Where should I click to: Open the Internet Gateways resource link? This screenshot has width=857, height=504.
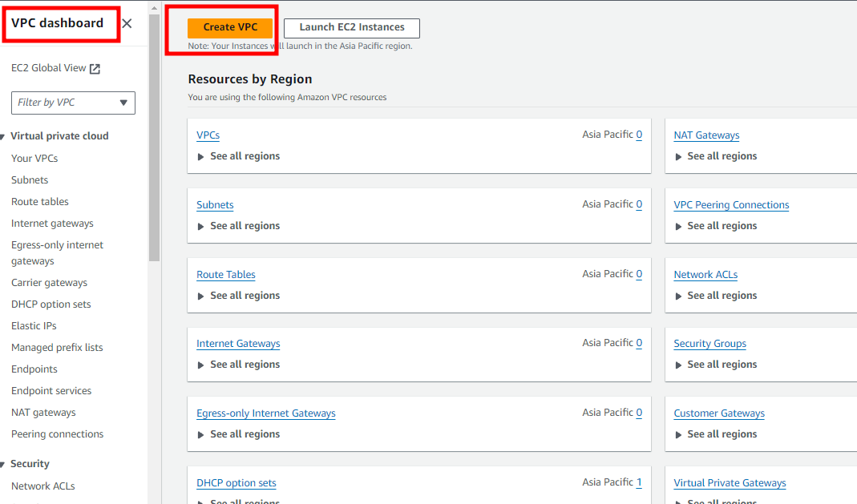(238, 344)
